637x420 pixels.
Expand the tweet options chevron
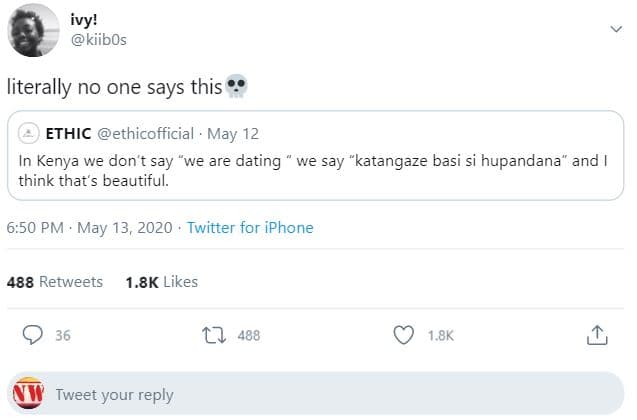[x=616, y=30]
